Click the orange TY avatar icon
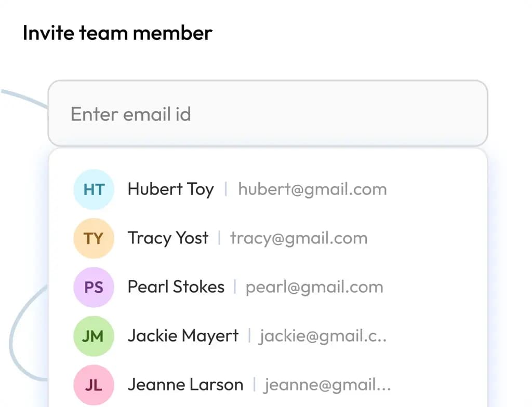 click(x=94, y=238)
